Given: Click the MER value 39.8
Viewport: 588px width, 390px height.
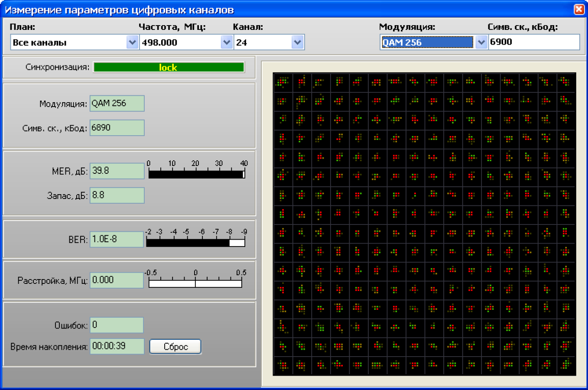Looking at the screenshot, I should pos(117,171).
